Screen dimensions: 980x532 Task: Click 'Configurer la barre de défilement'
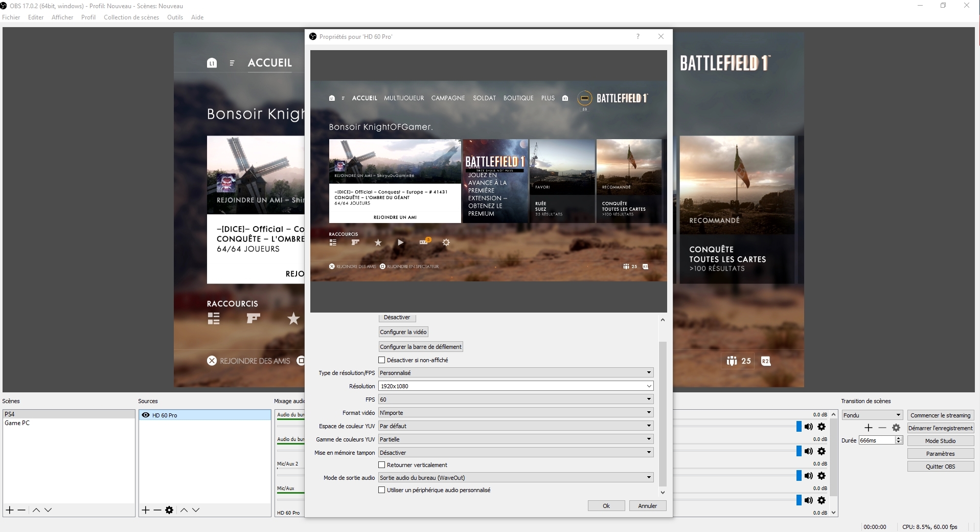421,347
